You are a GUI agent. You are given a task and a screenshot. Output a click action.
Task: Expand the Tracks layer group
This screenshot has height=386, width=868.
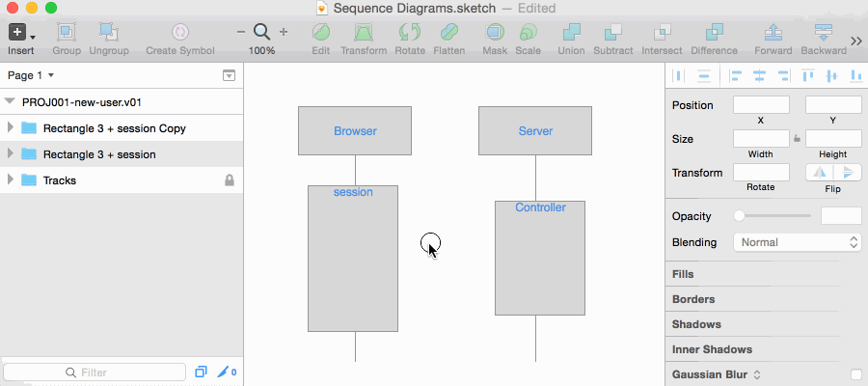11,180
